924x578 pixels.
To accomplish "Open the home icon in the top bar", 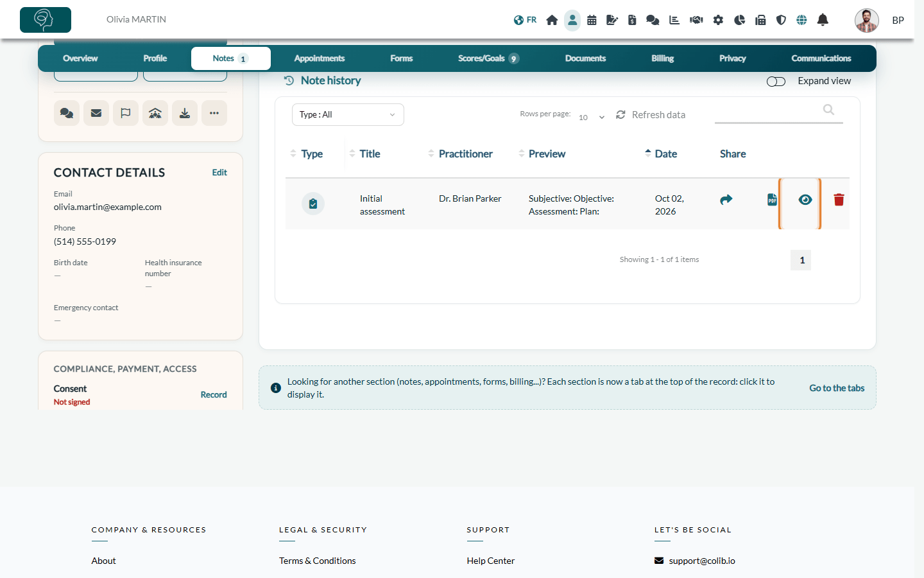I will (x=552, y=20).
